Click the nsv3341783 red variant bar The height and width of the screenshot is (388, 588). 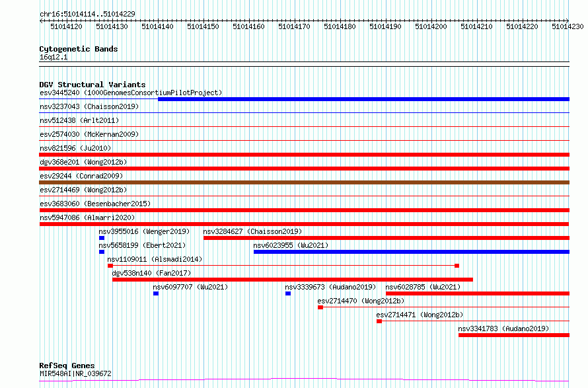(x=514, y=335)
